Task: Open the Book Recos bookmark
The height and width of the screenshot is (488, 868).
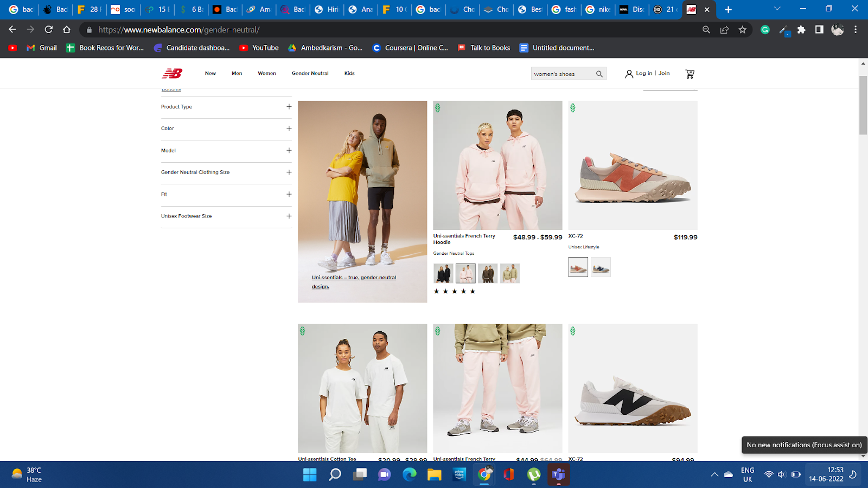Action: pyautogui.click(x=105, y=48)
